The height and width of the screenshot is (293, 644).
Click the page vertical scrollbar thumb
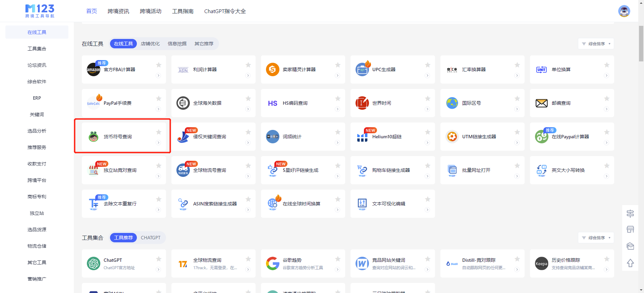(641, 44)
